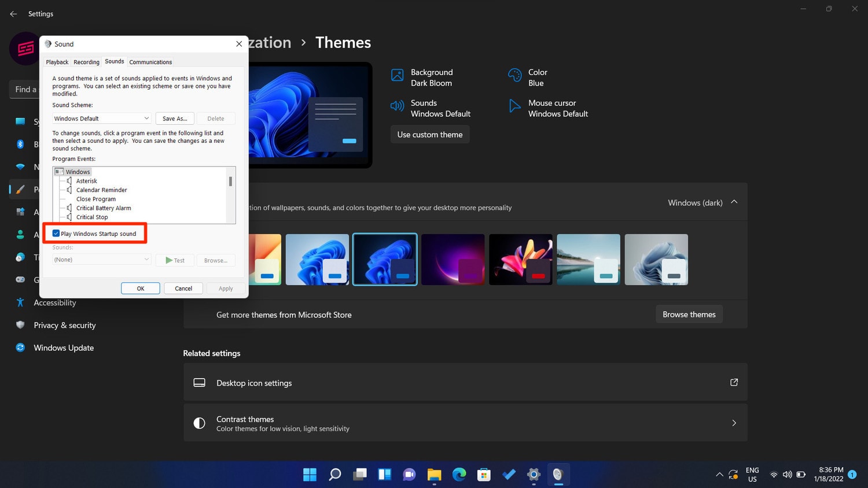Select the Flow gray theme thumbnail
Image resolution: width=868 pixels, height=488 pixels.
(x=656, y=260)
